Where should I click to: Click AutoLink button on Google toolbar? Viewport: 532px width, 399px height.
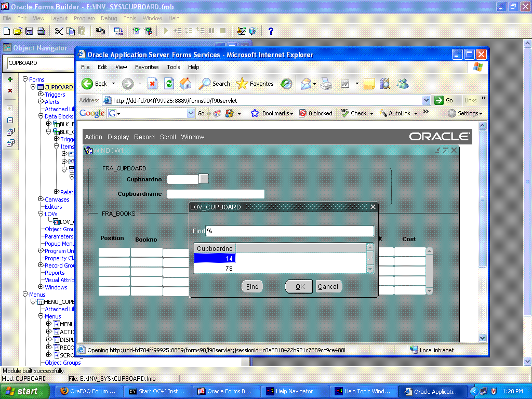coord(398,113)
